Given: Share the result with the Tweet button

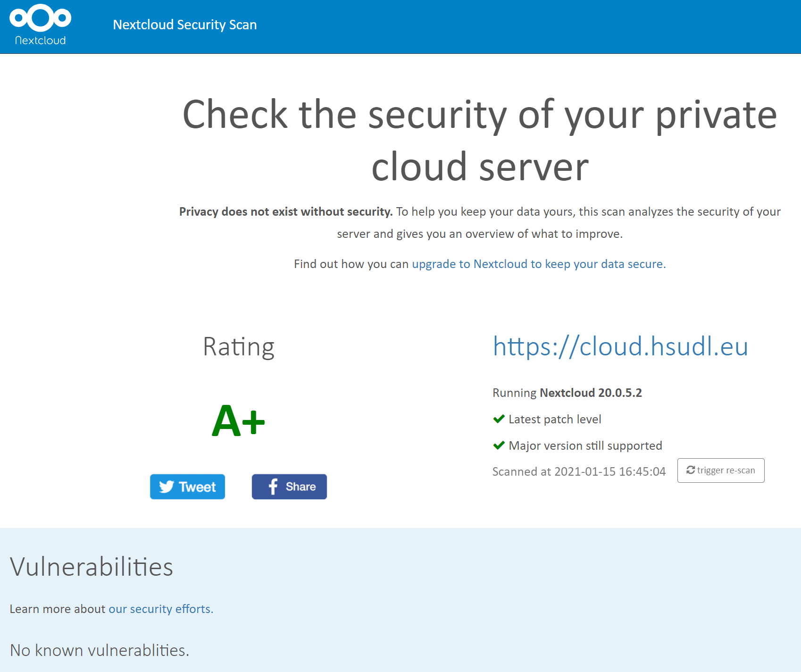Looking at the screenshot, I should coord(187,487).
